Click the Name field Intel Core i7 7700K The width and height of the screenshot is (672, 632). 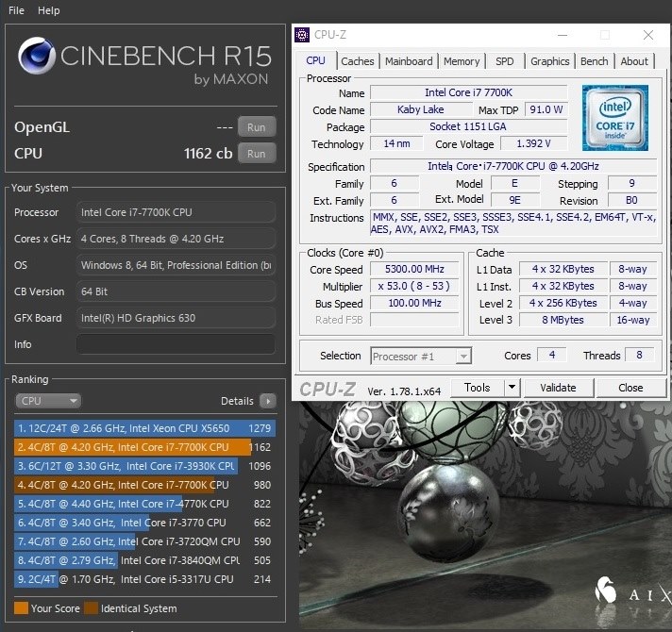tap(468, 92)
